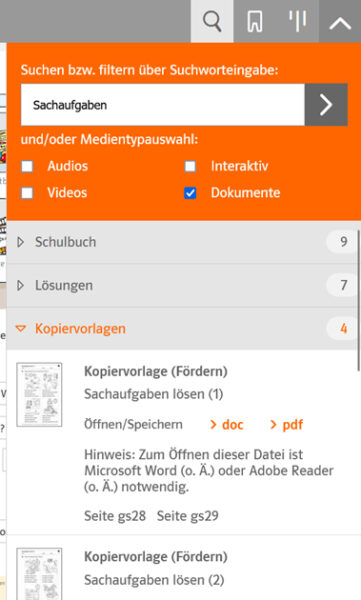Open the table of contents bars icon

[297, 21]
